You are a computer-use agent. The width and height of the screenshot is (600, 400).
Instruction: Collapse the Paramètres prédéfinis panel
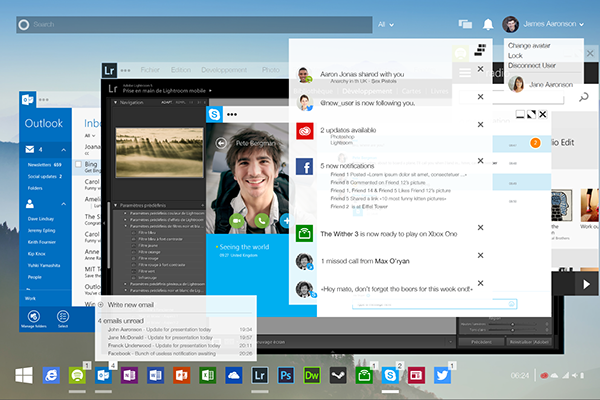pyautogui.click(x=116, y=206)
